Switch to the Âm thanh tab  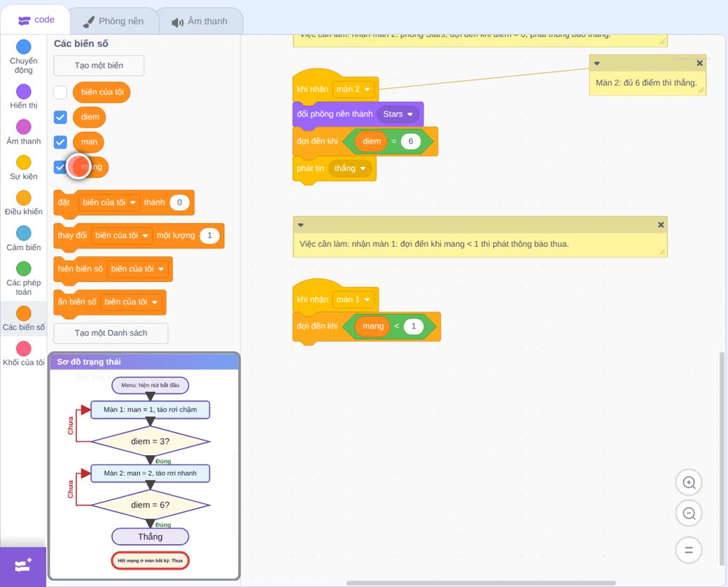click(200, 21)
